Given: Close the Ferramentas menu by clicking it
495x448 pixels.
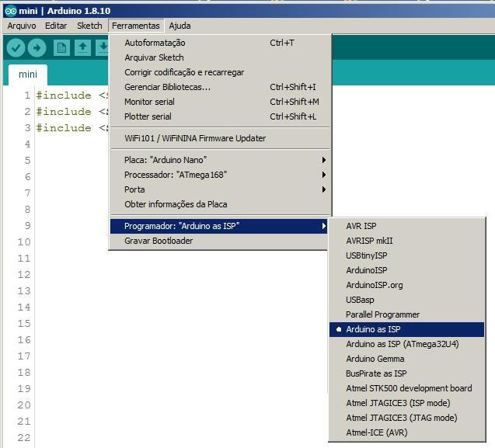Looking at the screenshot, I should pyautogui.click(x=136, y=26).
